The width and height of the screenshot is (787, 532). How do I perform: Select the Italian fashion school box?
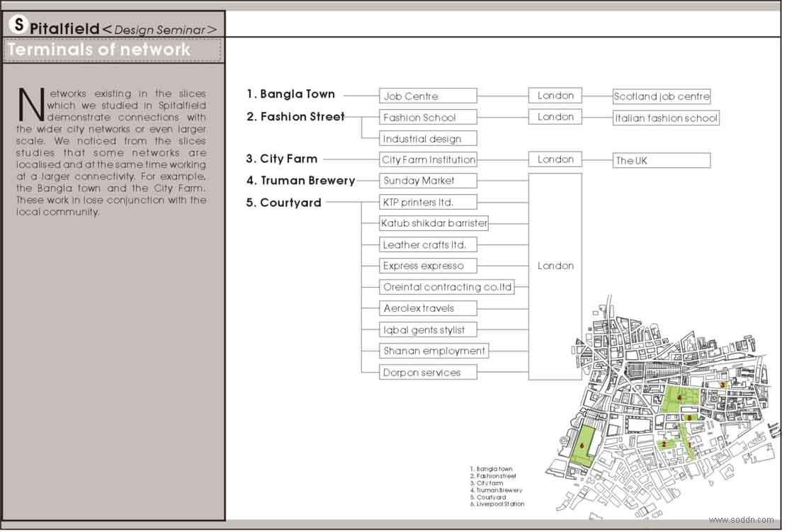point(666,118)
